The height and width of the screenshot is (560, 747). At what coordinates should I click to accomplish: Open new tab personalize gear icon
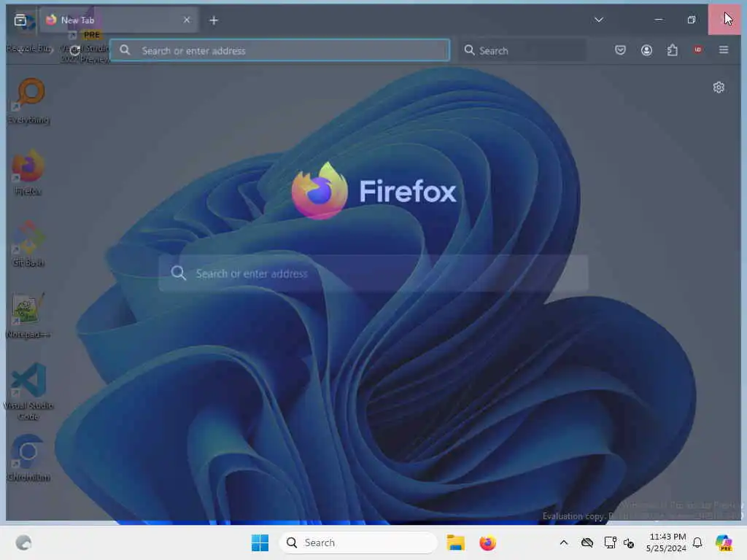[719, 87]
